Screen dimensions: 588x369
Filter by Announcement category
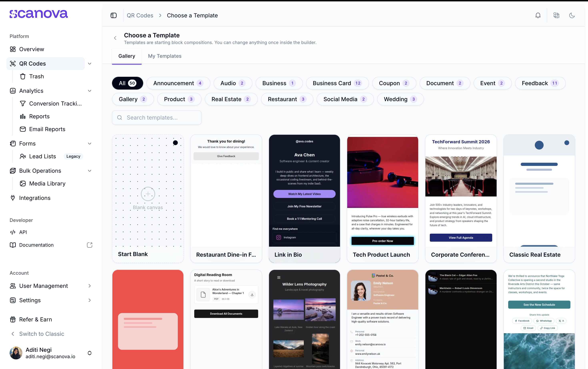coord(178,83)
